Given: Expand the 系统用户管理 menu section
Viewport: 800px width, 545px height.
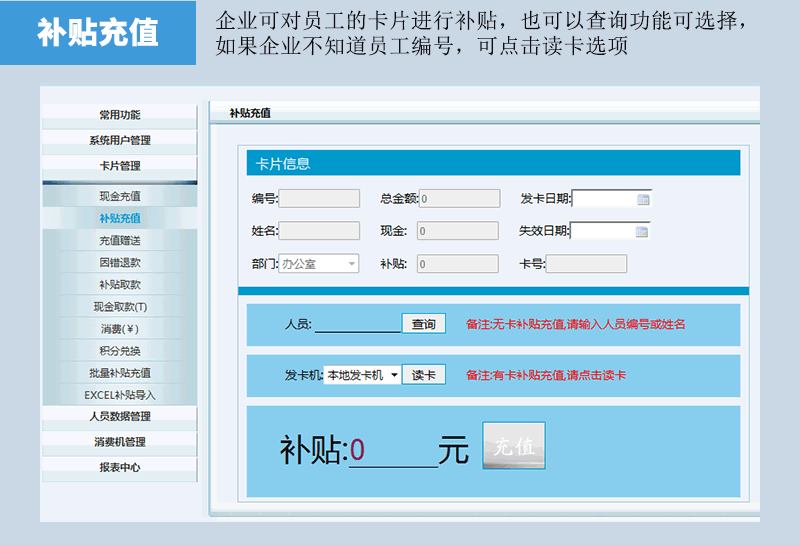Looking at the screenshot, I should (119, 140).
